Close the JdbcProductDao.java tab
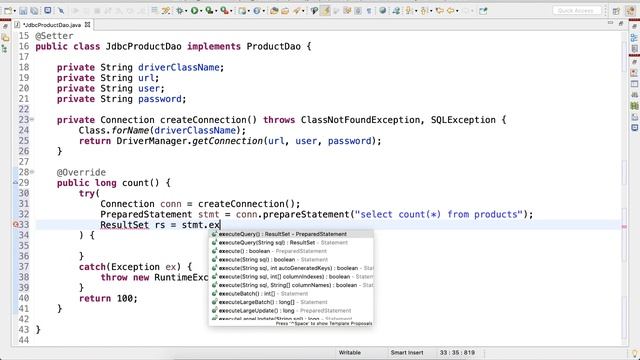 [x=87, y=25]
